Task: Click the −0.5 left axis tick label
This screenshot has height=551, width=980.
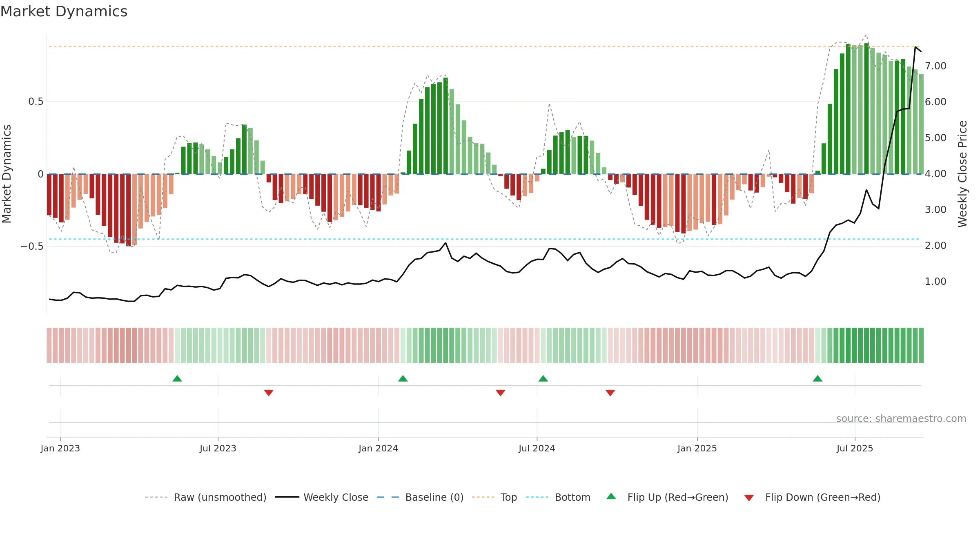Action: (x=32, y=246)
